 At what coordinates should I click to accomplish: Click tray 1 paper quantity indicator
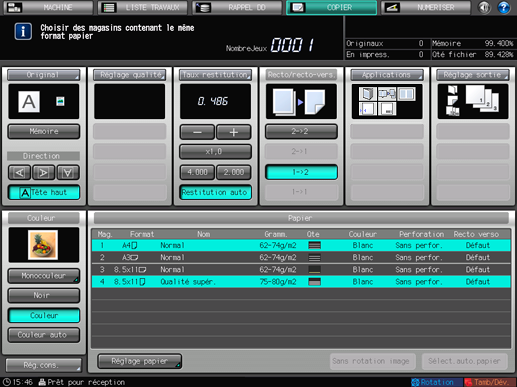pyautogui.click(x=314, y=245)
